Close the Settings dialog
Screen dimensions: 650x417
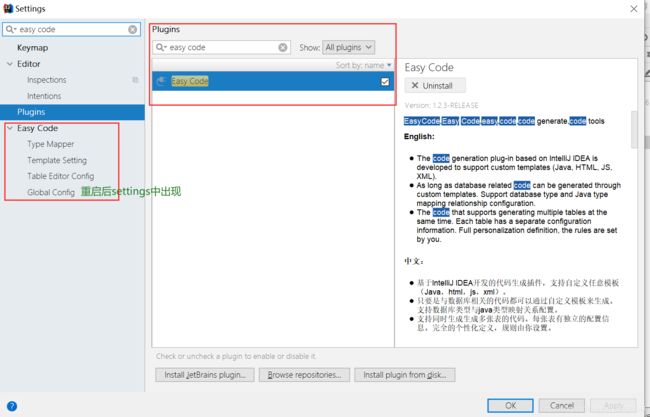tap(634, 8)
